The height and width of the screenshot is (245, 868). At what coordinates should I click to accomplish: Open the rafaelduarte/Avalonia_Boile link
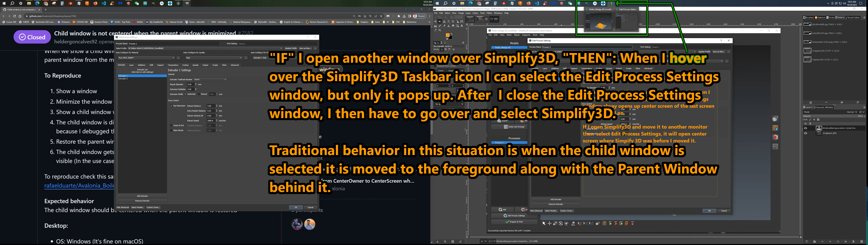(x=79, y=186)
